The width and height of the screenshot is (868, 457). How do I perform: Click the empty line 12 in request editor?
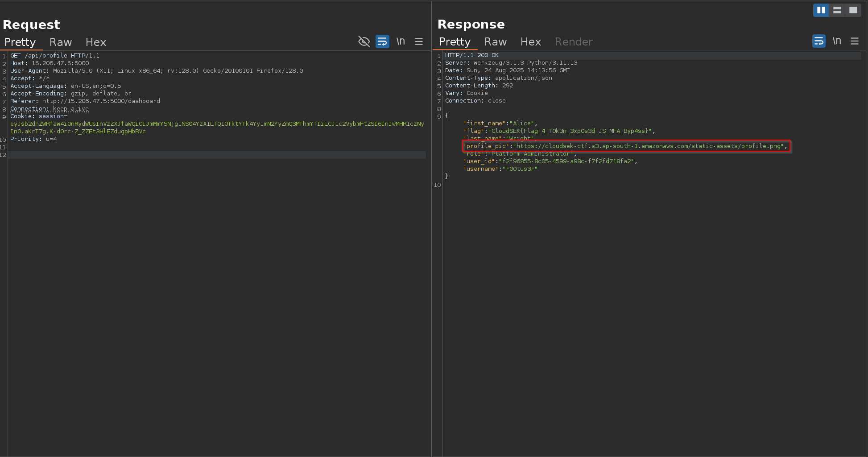pyautogui.click(x=216, y=155)
